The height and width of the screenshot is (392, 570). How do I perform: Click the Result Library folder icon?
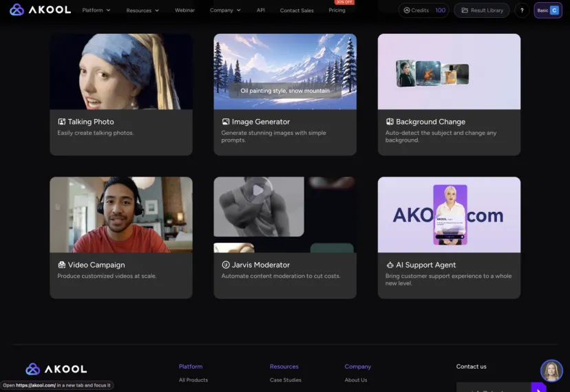[x=465, y=10]
